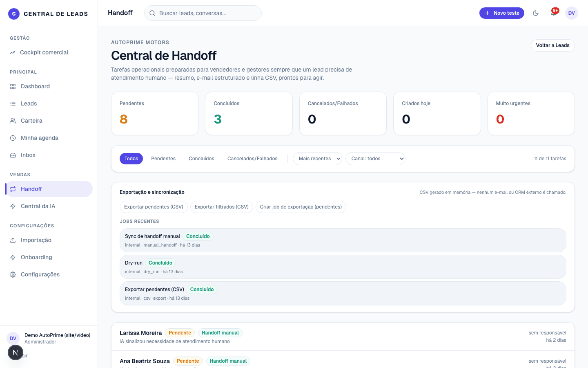This screenshot has height=368, width=588.
Task: Focus the Buscar leads search field
Action: point(203,13)
